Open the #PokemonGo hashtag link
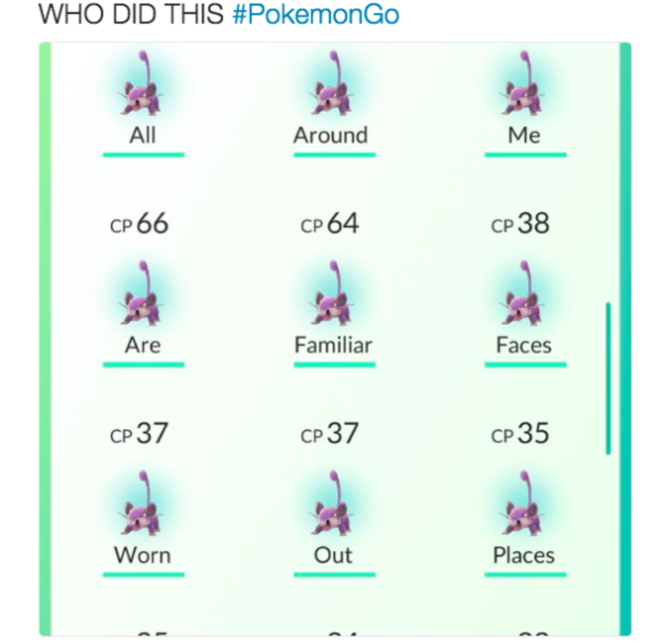This screenshot has width=669, height=644. 315,14
